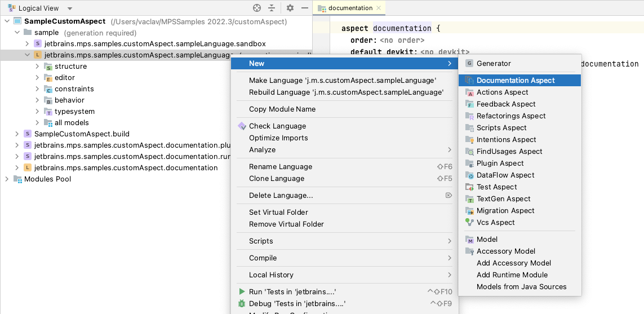
Task: Open the Logical View dropdown selector
Action: coord(70,8)
